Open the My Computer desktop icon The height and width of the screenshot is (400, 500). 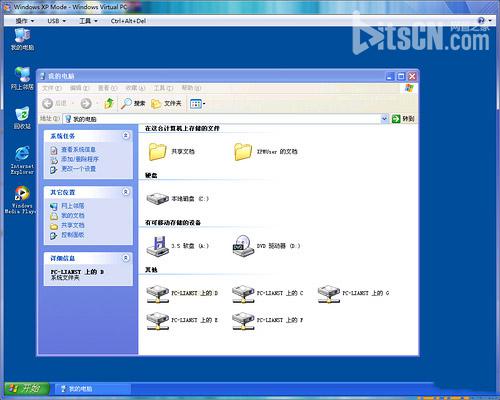tap(22, 39)
